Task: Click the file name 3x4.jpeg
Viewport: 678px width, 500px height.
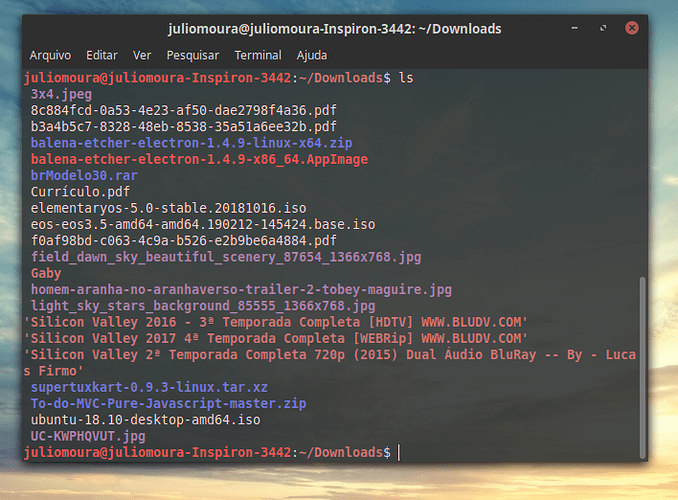Action: pos(61,94)
